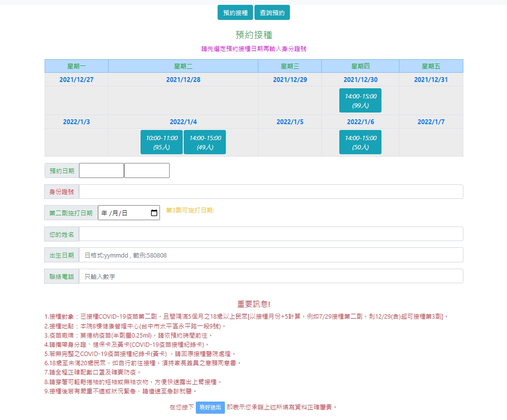Click notice line 2 about 接種地點
The width and height of the screenshot is (507, 420).
click(135, 326)
